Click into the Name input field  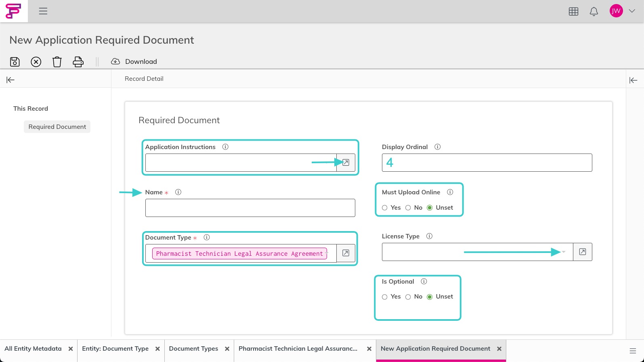point(250,208)
